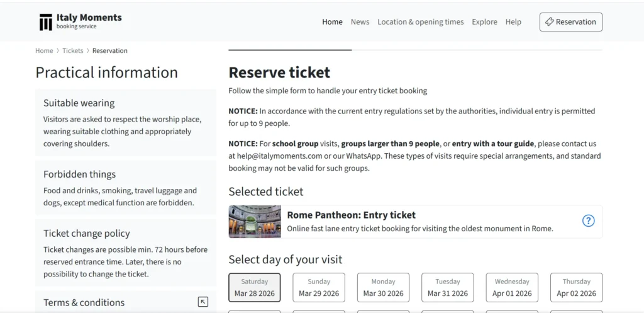Click the Italy Moments logo icon

coord(45,22)
